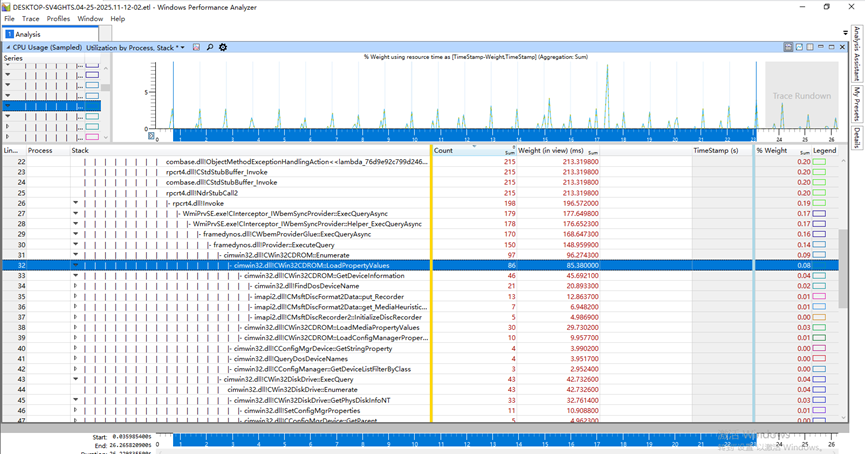Viewport: 865px width, 454px height.
Task: Open the Help menu
Action: point(118,19)
